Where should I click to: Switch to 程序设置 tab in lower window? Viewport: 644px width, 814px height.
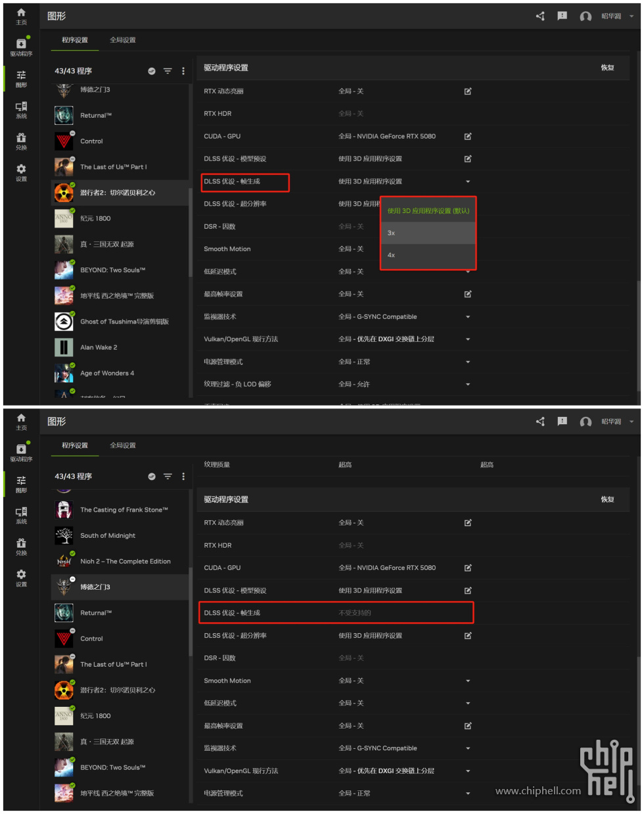tap(75, 446)
